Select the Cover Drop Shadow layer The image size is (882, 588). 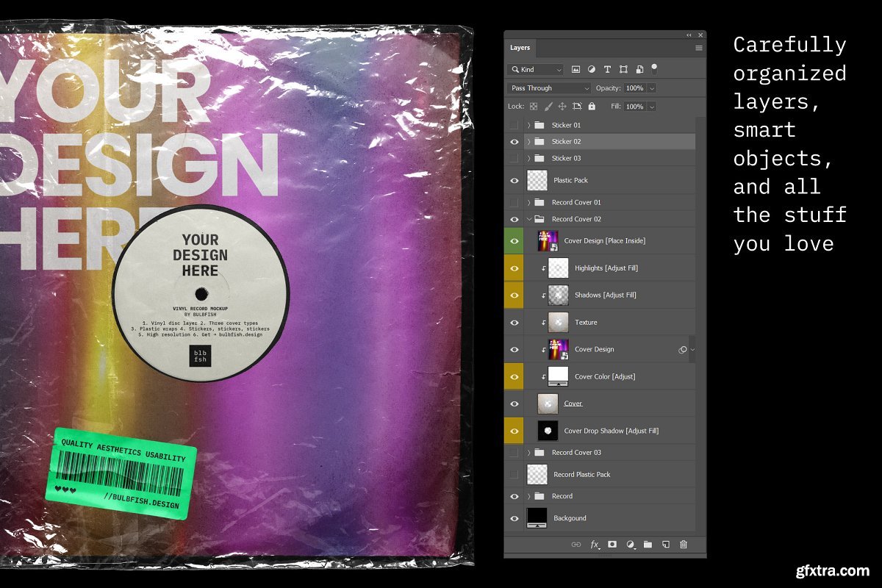coord(611,431)
